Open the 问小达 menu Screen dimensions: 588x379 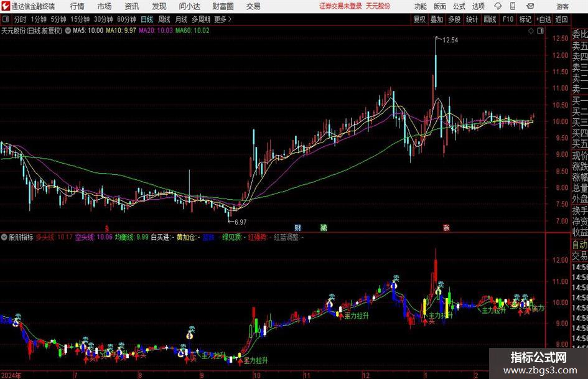point(189,6)
